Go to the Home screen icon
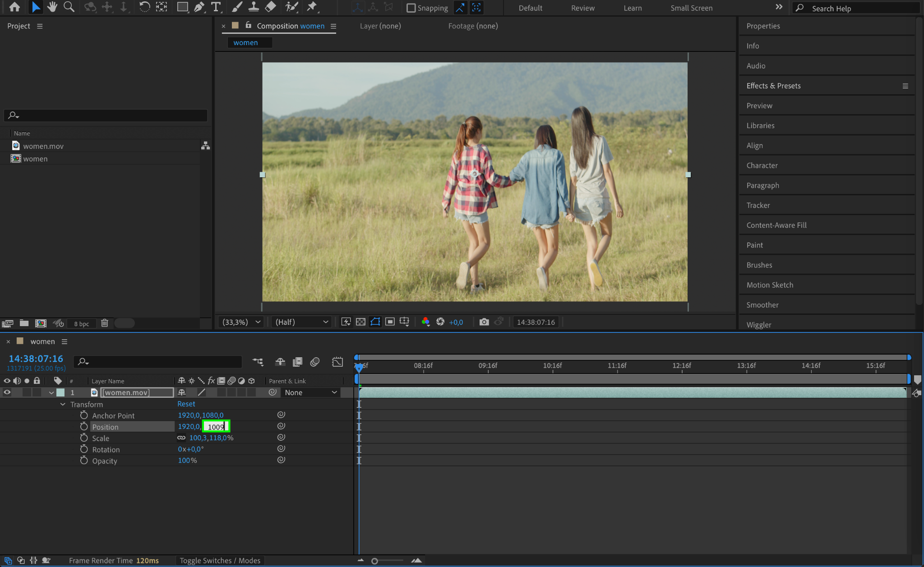Screen dimensions: 924x567 click(14, 7)
